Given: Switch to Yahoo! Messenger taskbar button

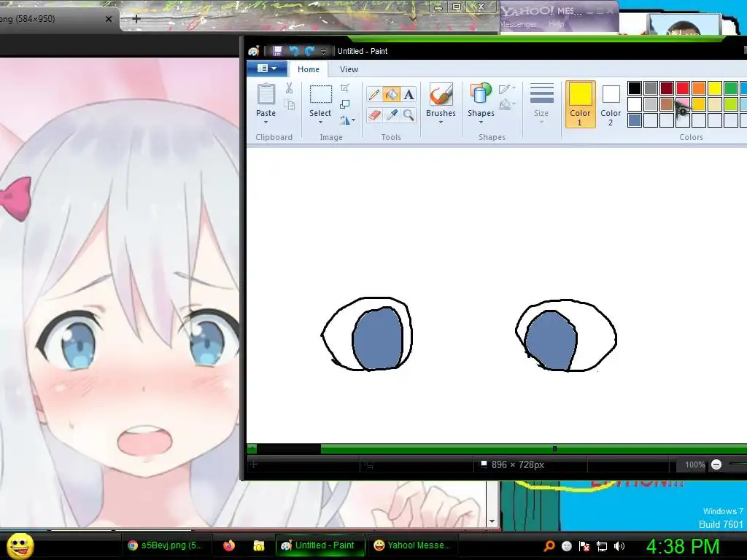Looking at the screenshot, I should click(x=413, y=545).
